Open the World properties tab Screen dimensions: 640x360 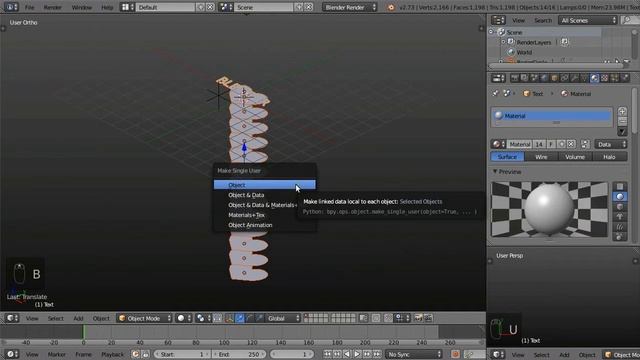pyautogui.click(x=544, y=78)
